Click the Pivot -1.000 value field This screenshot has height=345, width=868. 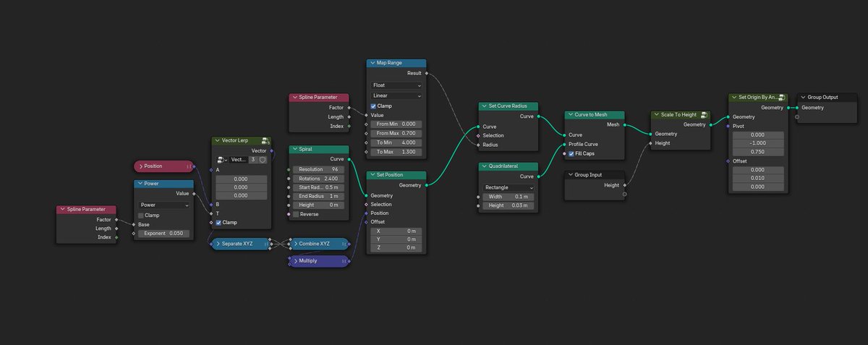pos(757,143)
